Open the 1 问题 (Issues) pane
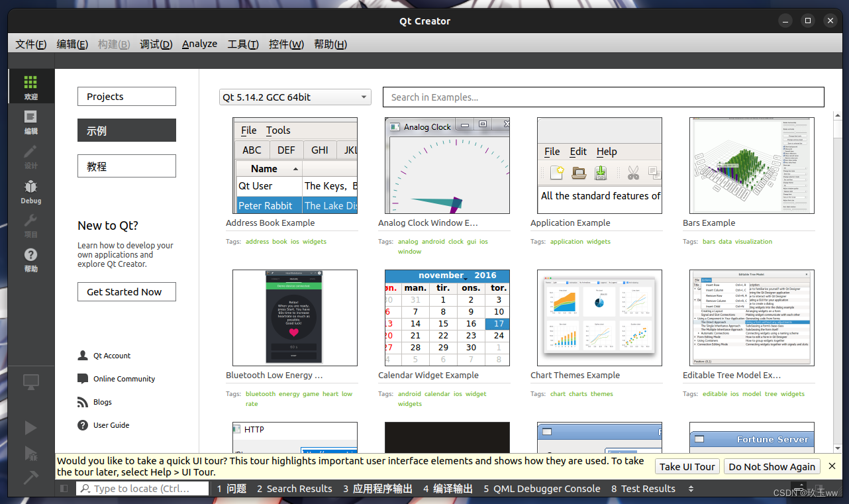 tap(232, 489)
